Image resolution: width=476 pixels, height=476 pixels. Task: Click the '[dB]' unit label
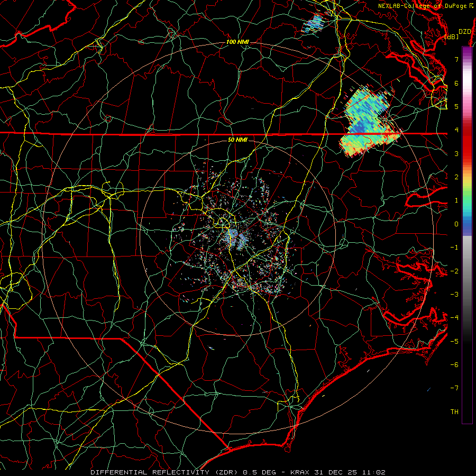coord(451,36)
